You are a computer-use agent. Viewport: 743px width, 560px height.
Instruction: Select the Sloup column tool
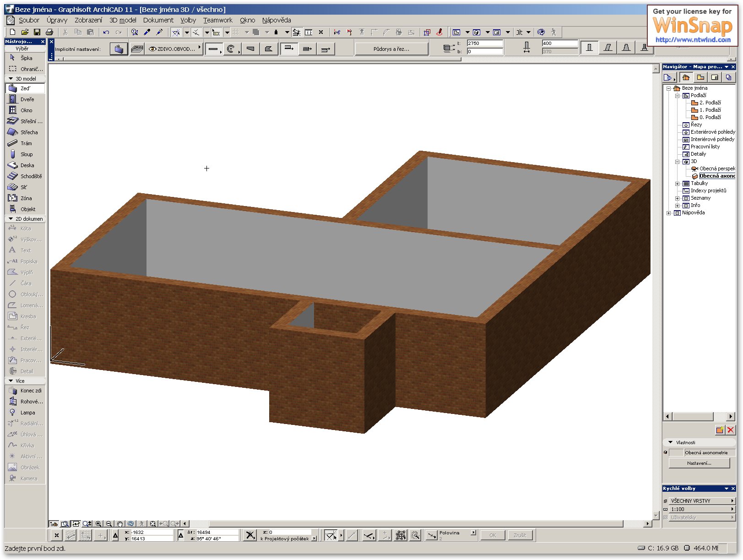coord(26,154)
